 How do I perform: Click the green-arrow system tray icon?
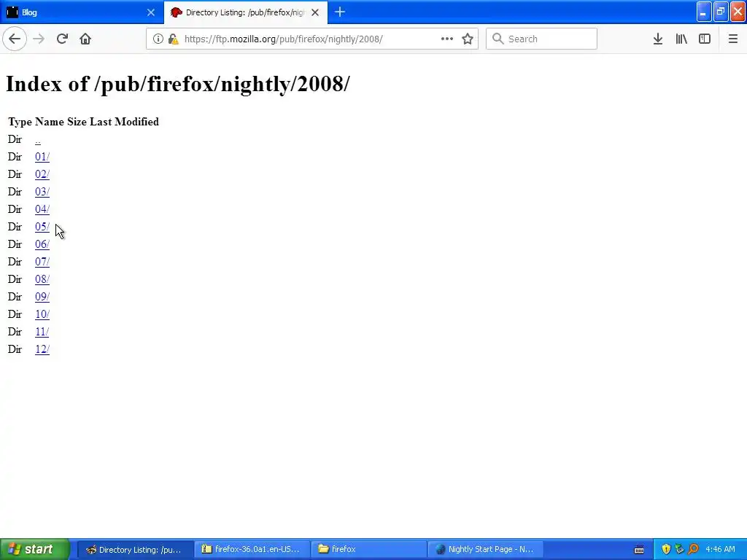click(679, 550)
